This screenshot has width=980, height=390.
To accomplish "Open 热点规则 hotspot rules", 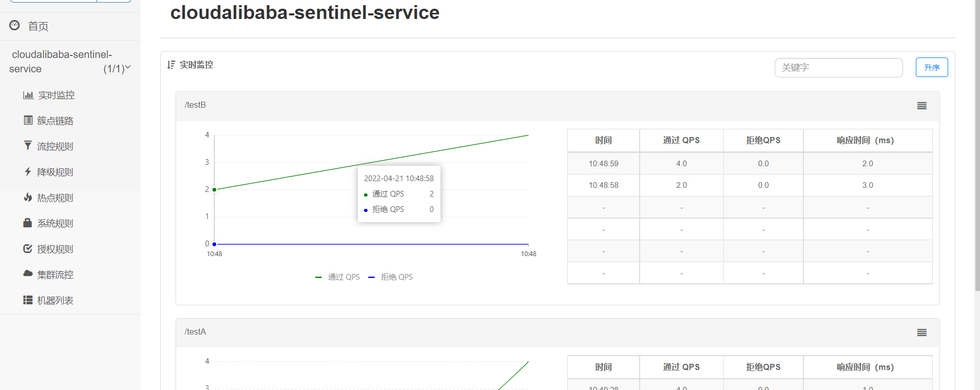I will coord(55,198).
